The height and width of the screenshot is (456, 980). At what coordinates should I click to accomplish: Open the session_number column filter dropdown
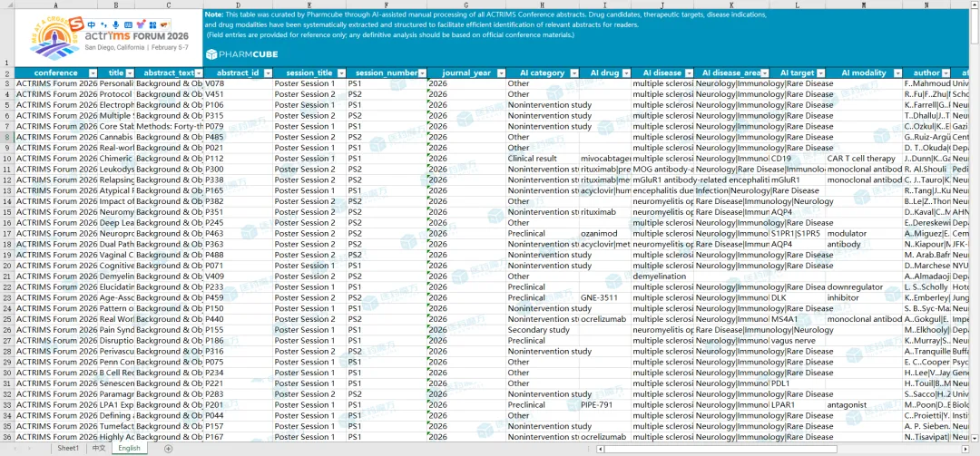click(x=422, y=73)
